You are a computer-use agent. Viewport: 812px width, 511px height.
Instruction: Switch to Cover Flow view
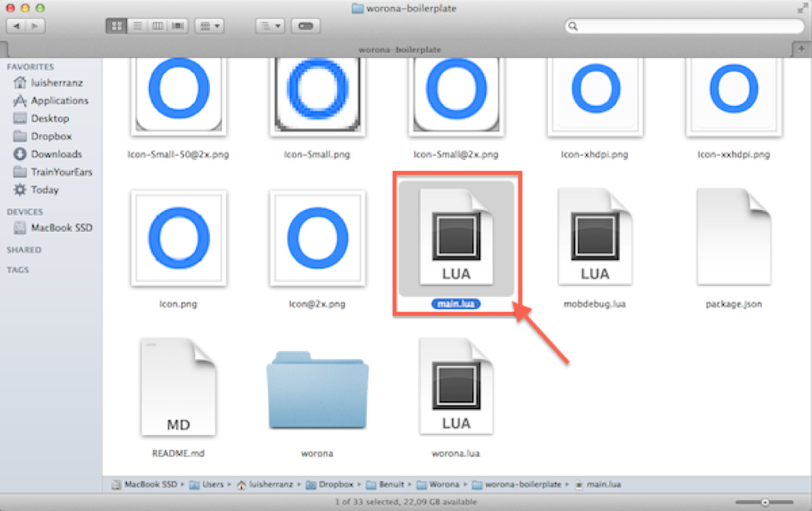(x=178, y=26)
